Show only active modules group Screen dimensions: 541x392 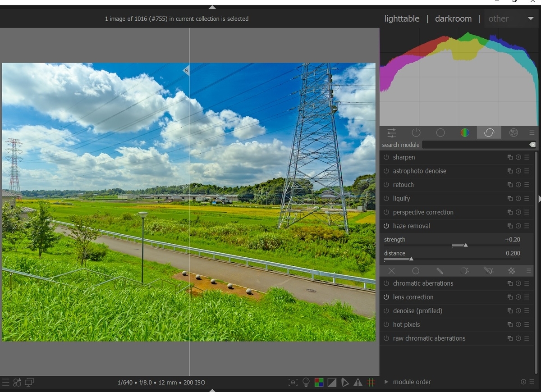point(416,132)
